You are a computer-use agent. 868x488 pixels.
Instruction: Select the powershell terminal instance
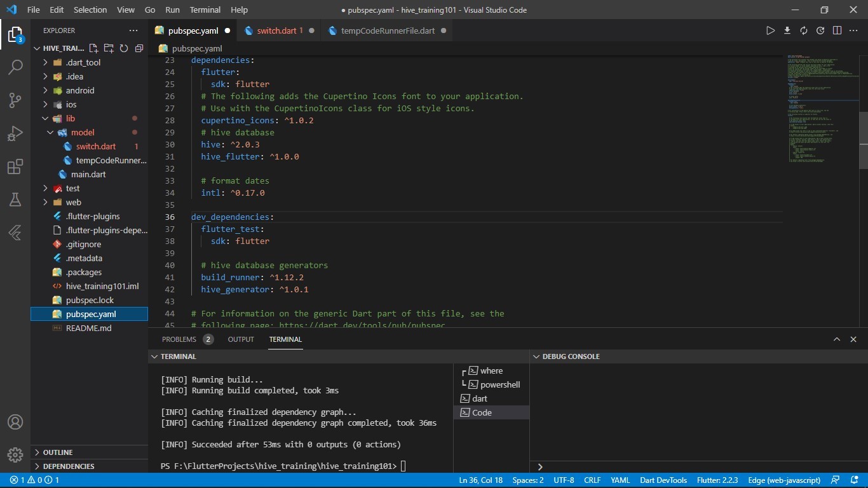click(x=500, y=384)
